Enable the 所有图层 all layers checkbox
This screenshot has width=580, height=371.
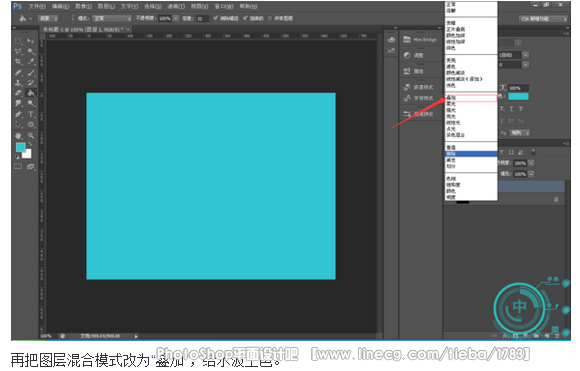[x=270, y=18]
